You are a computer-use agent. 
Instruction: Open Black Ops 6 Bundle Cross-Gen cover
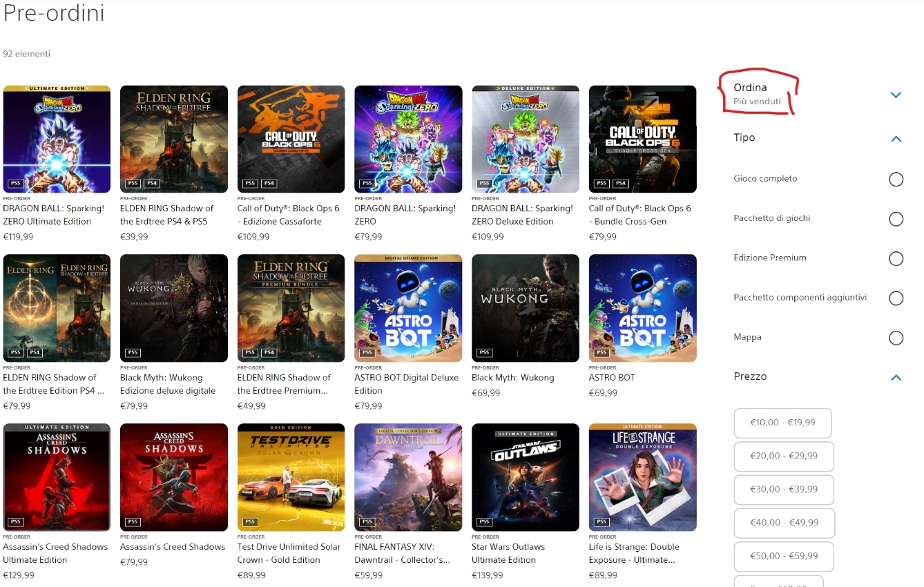point(642,139)
